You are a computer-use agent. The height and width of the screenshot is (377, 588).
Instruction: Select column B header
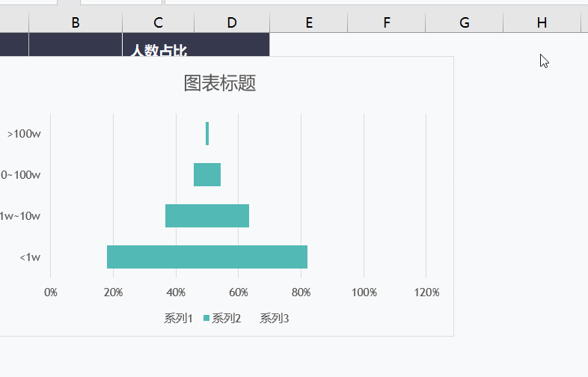76,22
